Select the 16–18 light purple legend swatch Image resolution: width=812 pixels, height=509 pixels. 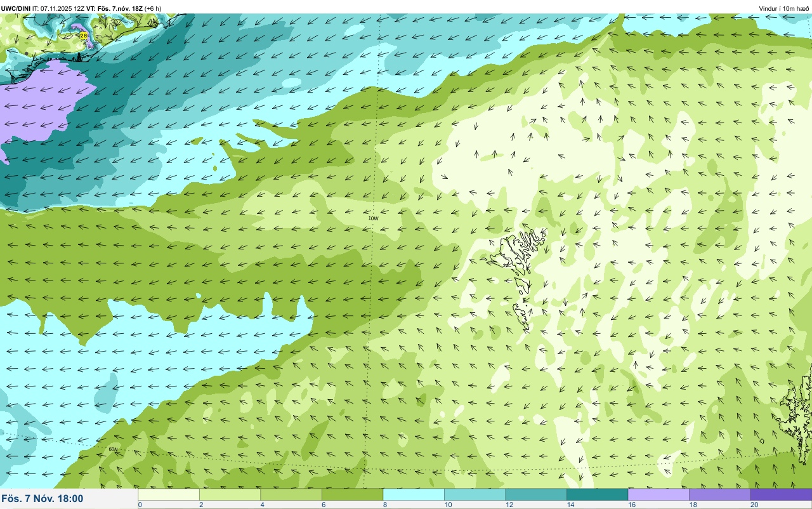tap(658, 494)
